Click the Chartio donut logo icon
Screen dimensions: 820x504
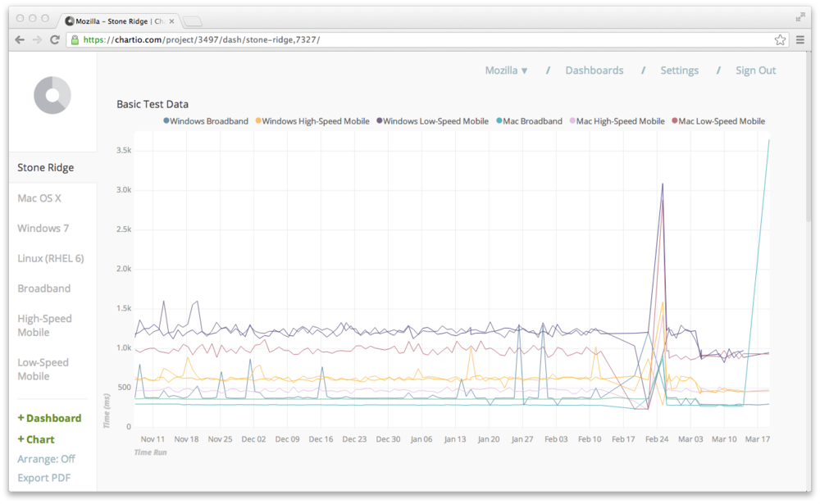(x=52, y=95)
